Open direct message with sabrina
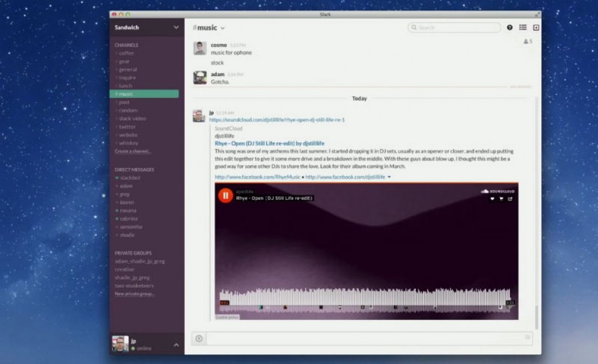The height and width of the screenshot is (364, 598). pos(129,219)
